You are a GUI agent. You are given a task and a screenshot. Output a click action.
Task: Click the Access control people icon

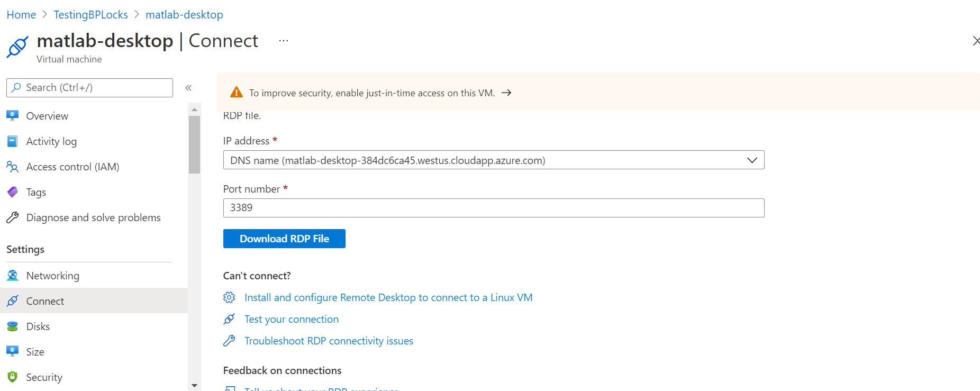[13, 167]
